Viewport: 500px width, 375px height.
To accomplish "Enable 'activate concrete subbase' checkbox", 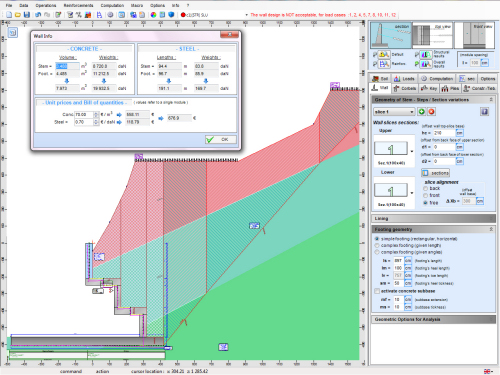I will (x=377, y=291).
